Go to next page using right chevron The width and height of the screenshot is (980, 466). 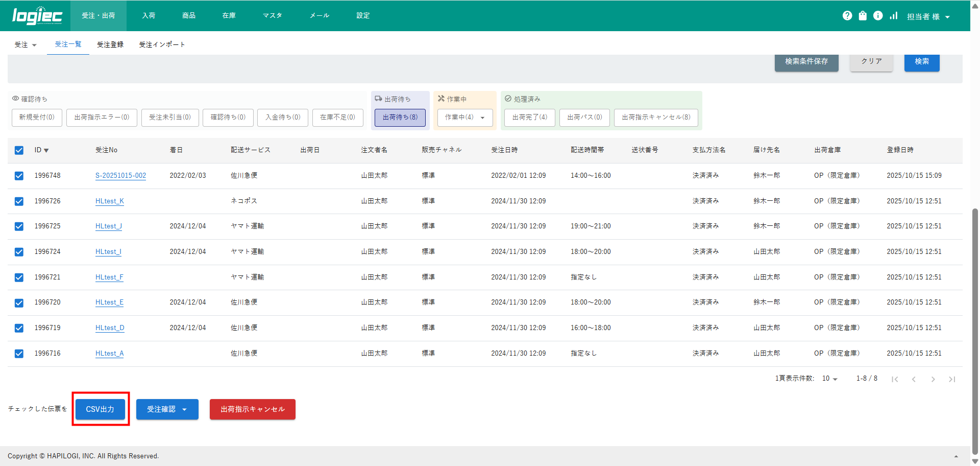[x=933, y=379]
